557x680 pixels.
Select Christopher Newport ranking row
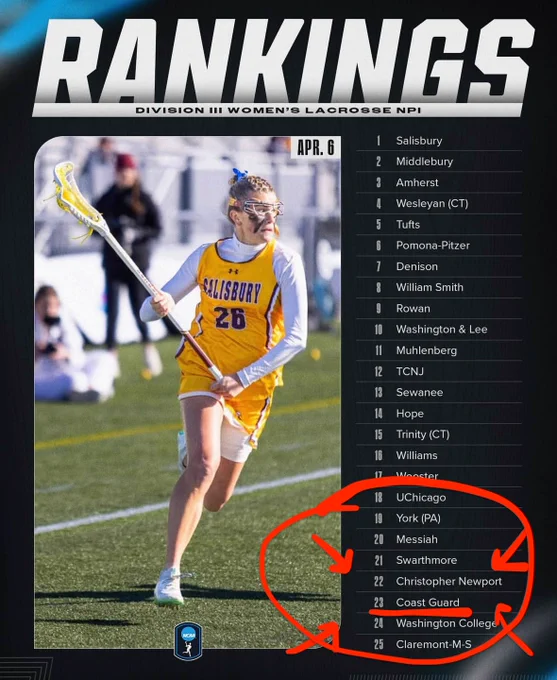click(439, 582)
